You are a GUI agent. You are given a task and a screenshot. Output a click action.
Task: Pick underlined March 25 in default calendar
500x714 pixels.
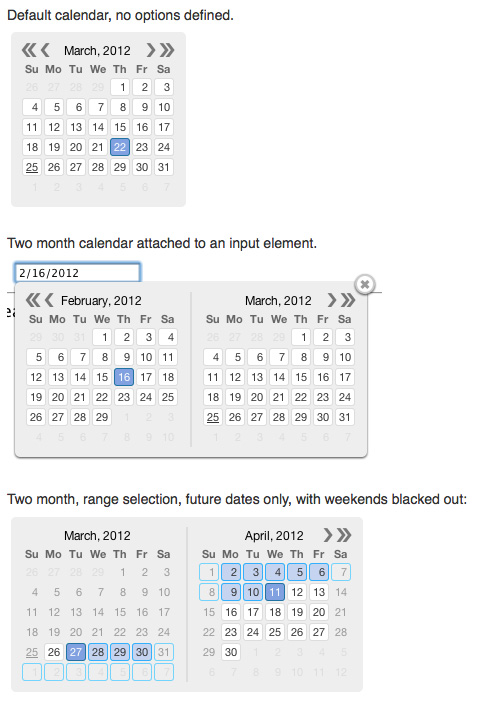tap(32, 167)
